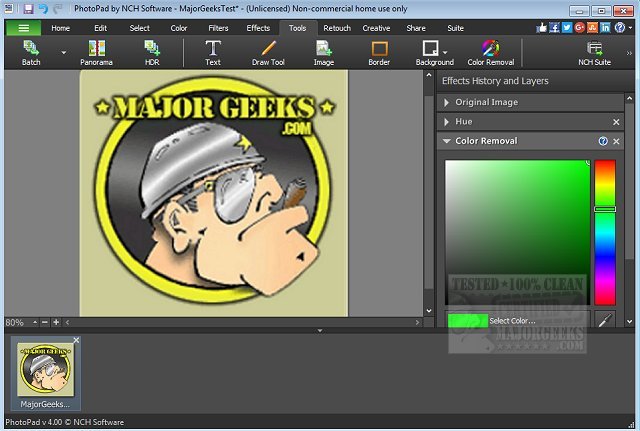Click the Save icon in title bar
Viewport: 640px width, 431px height.
[28, 9]
